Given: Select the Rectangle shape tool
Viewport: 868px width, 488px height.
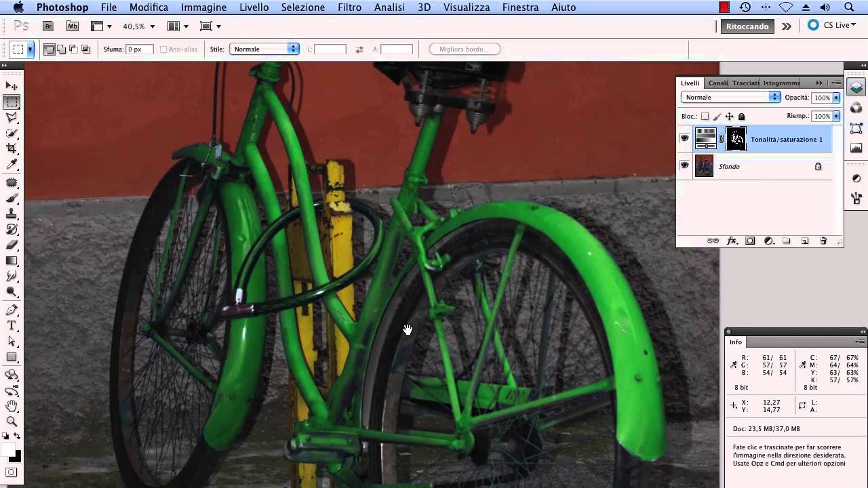Looking at the screenshot, I should [x=12, y=357].
